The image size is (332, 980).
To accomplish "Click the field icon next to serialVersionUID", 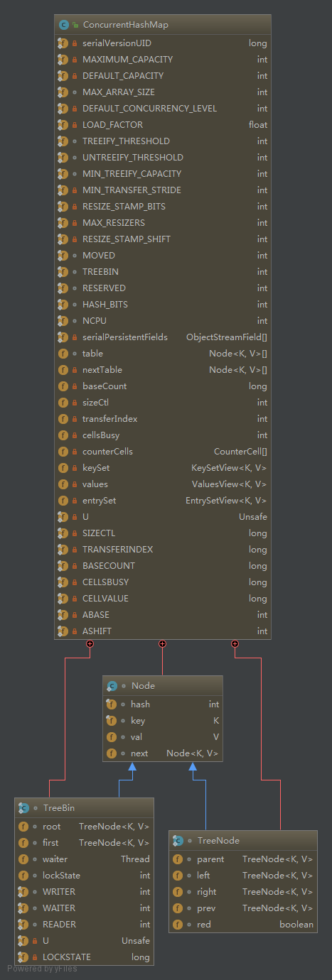I will [63, 43].
